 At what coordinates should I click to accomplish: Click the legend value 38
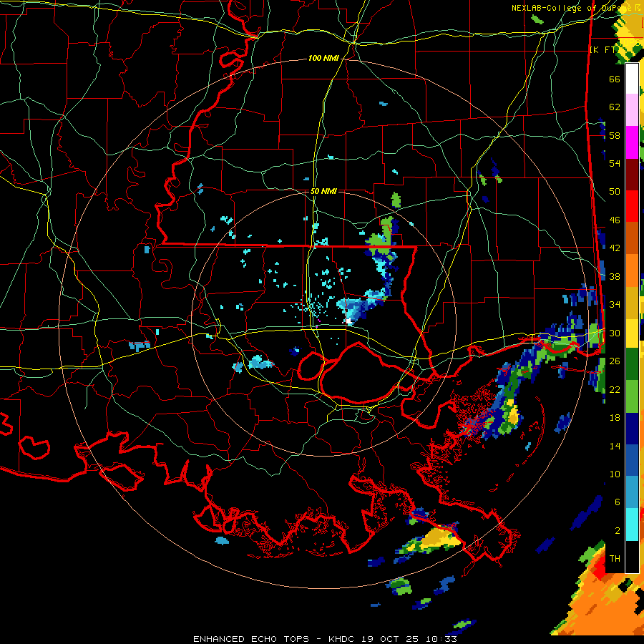pyautogui.click(x=615, y=276)
